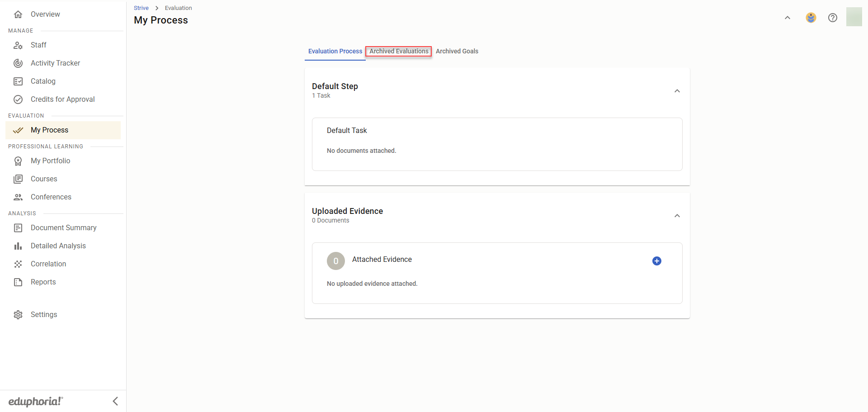
Task: Open the Correlation scatter icon
Action: (x=18, y=264)
